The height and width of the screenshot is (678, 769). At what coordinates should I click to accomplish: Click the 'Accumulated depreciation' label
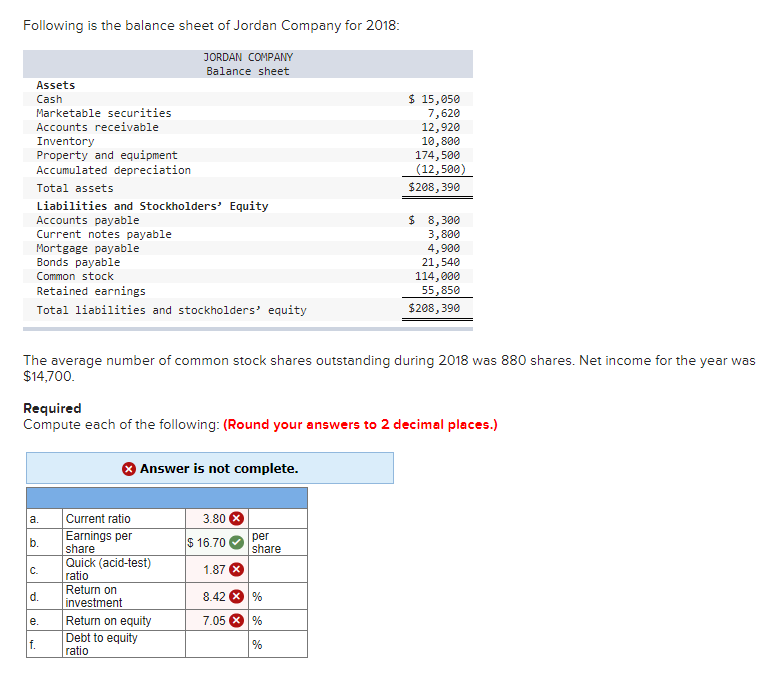[x=114, y=170]
